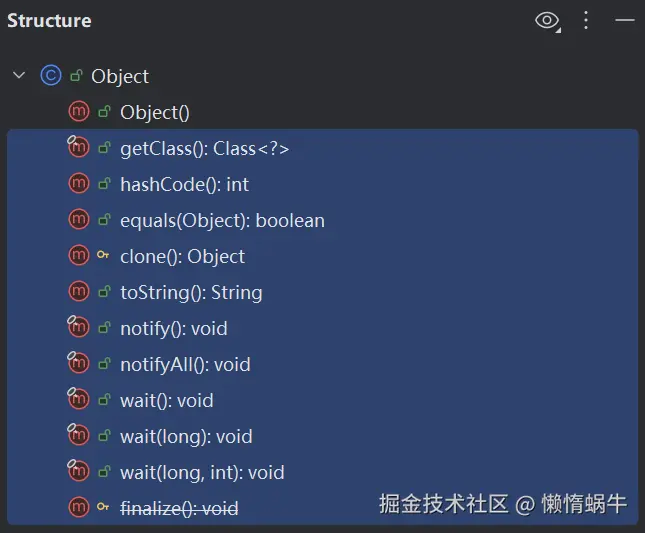Viewport: 645px width, 533px height.
Task: Open the Structure panel options menu
Action: (x=587, y=20)
